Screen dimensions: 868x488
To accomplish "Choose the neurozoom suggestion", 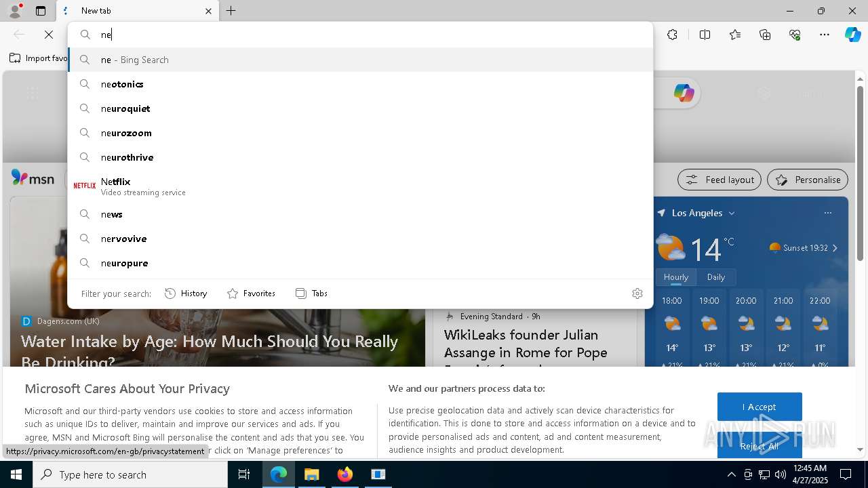I will tap(361, 133).
